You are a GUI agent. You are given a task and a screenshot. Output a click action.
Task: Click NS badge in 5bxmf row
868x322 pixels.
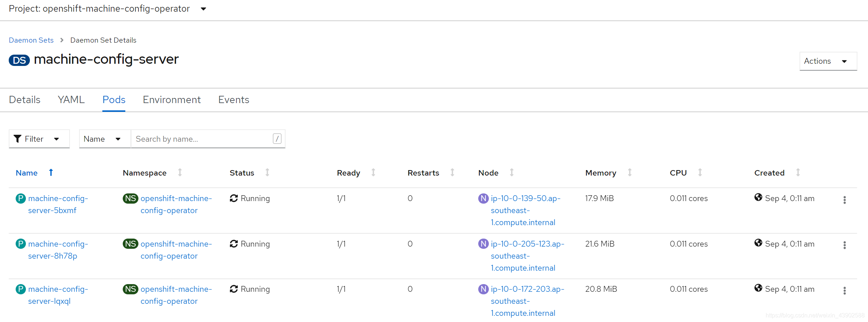pyautogui.click(x=130, y=199)
